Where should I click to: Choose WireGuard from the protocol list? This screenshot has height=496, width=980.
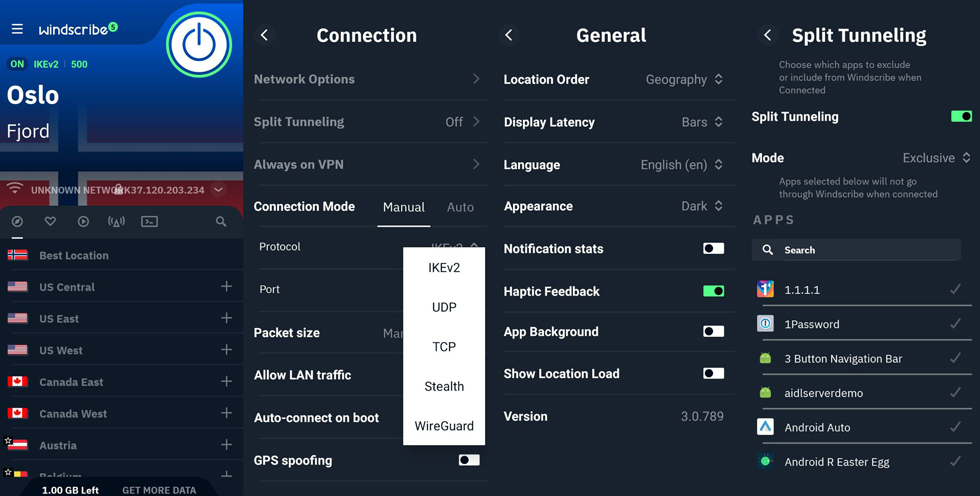444,426
